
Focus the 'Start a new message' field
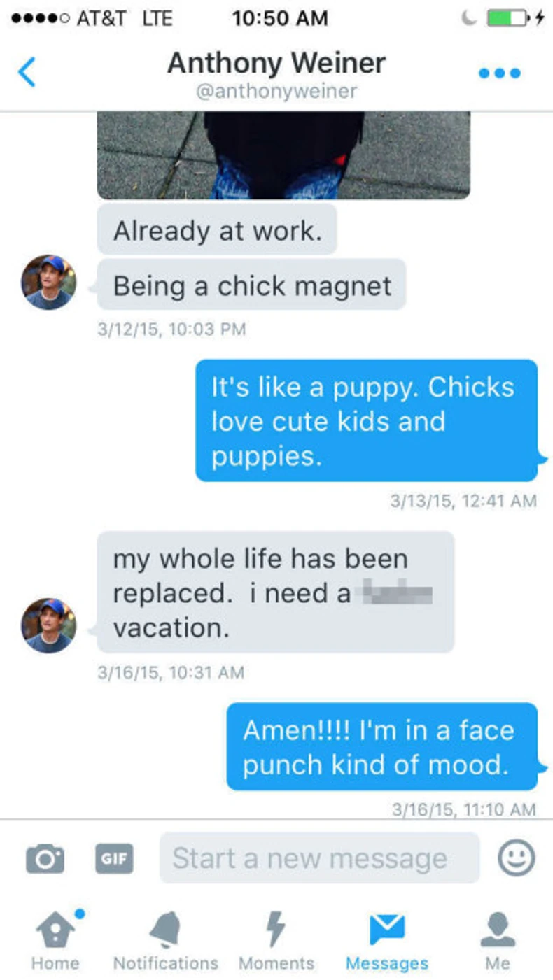(319, 858)
